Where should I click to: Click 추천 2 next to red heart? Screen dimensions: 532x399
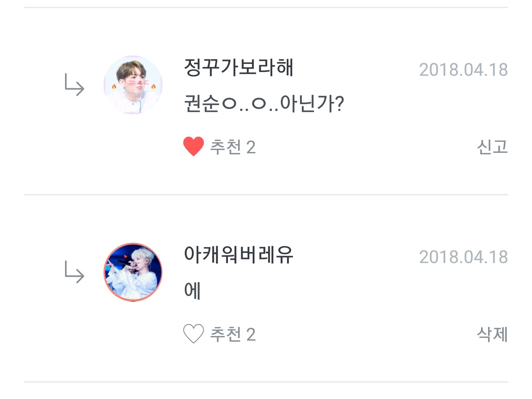233,147
